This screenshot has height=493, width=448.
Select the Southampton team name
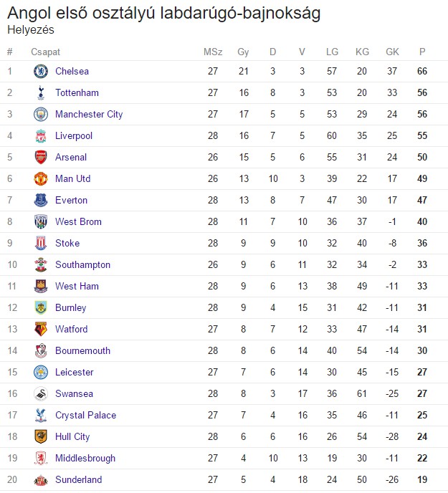[82, 264]
